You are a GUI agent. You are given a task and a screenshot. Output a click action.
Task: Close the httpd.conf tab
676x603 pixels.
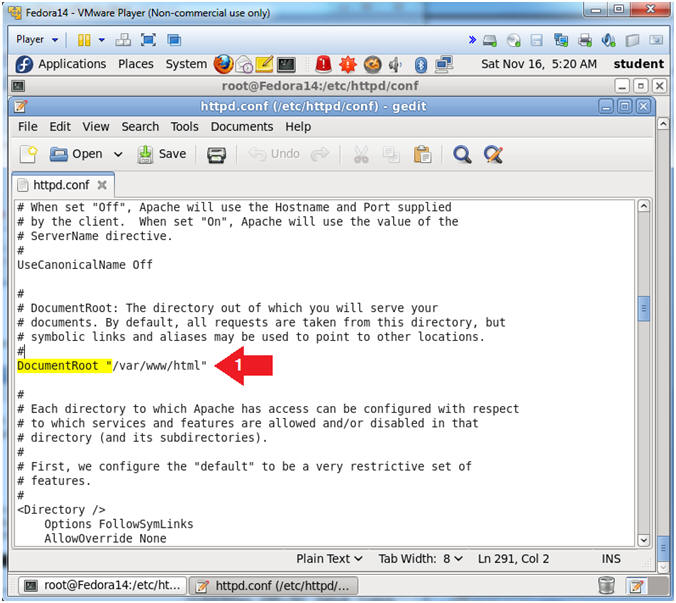coord(102,185)
